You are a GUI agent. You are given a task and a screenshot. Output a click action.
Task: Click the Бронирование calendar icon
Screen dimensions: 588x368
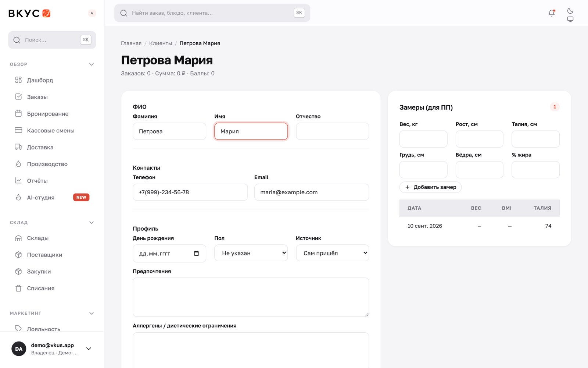click(x=18, y=113)
